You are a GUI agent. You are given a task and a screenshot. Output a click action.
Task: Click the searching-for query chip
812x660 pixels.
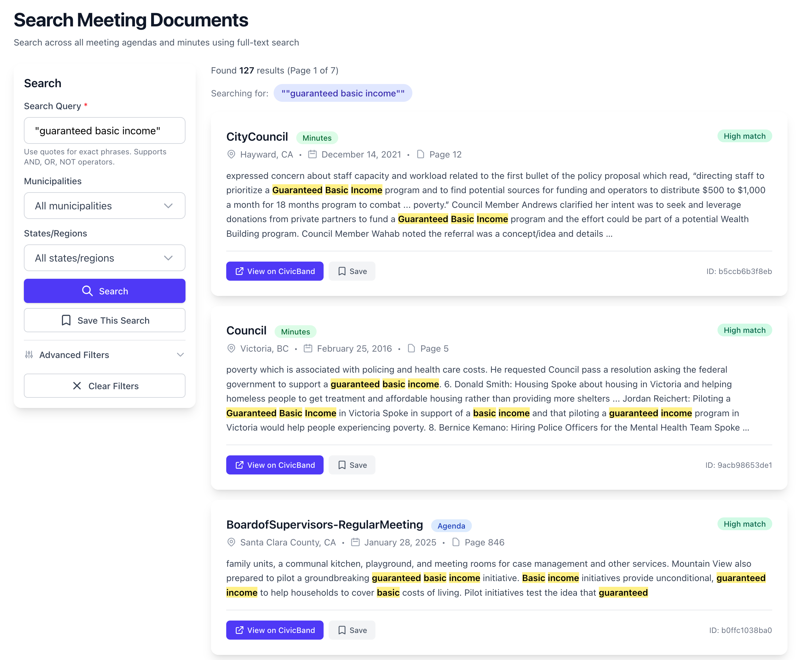click(x=342, y=93)
